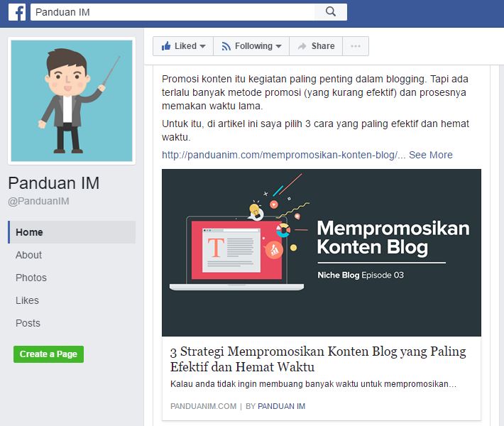Open the Likes section
This screenshot has width=504, height=426.
tap(27, 300)
